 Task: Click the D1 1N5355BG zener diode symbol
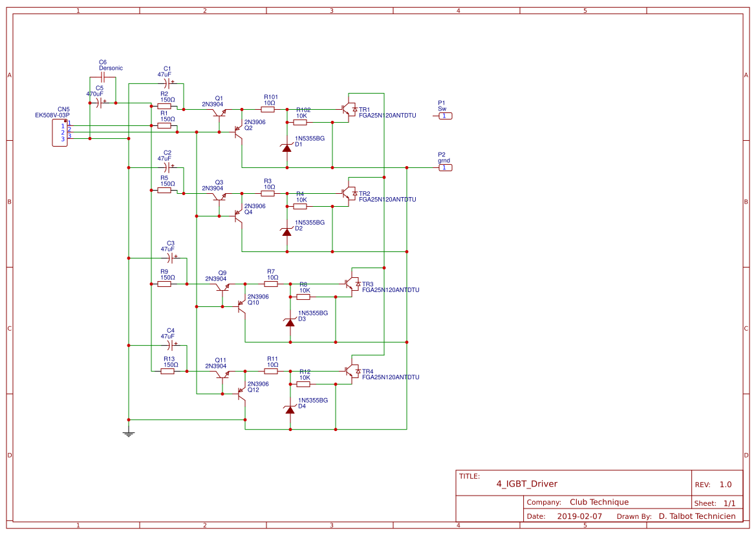coord(286,147)
